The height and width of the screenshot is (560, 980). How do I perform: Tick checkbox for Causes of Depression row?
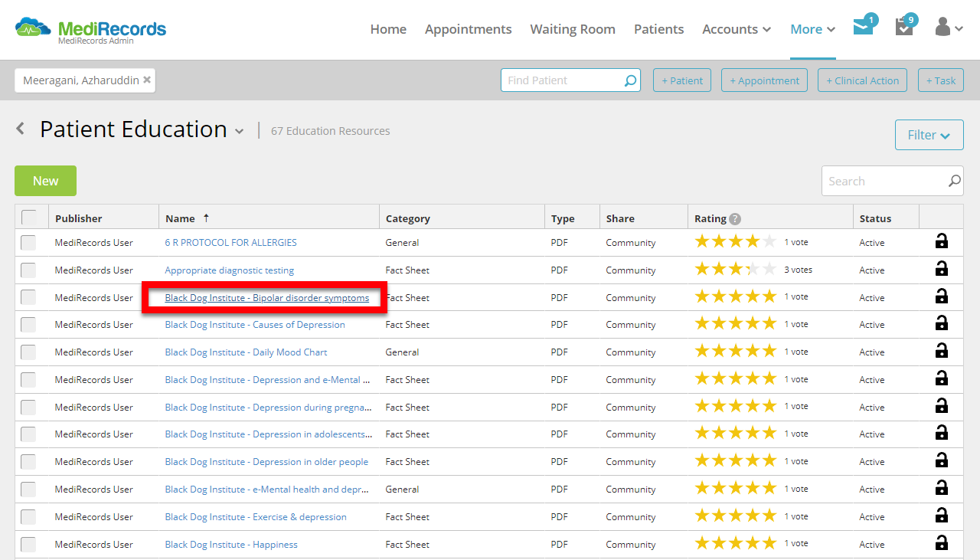pyautogui.click(x=28, y=325)
